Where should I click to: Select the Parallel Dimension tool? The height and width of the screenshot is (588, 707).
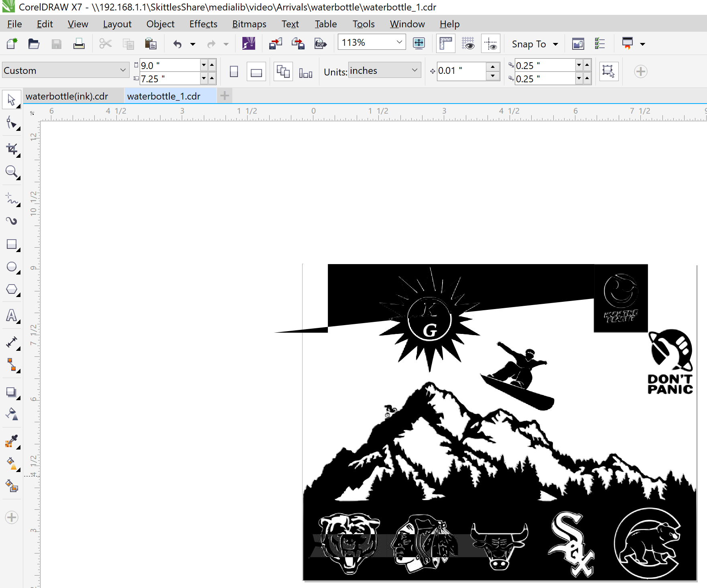click(x=12, y=342)
